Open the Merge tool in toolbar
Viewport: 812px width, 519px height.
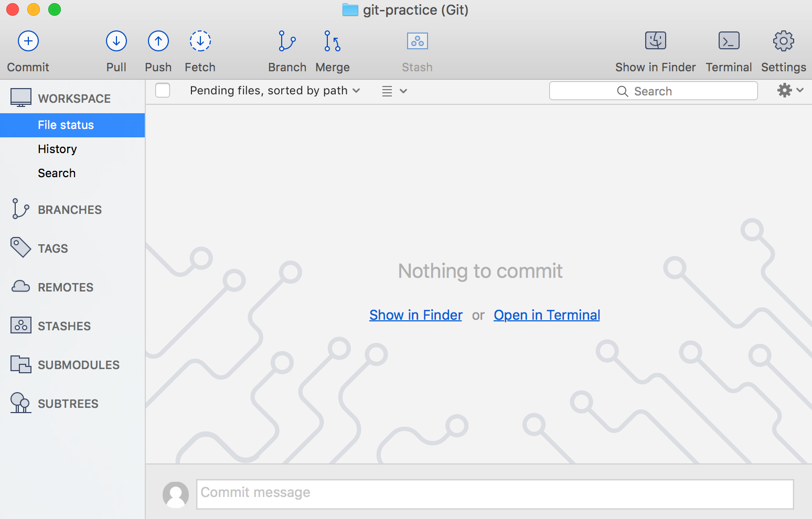pyautogui.click(x=332, y=41)
